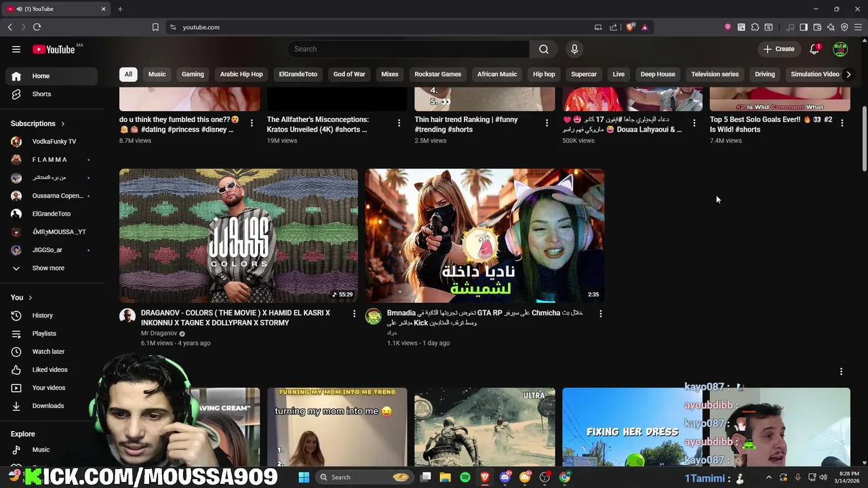Image resolution: width=868 pixels, height=488 pixels.
Task: Open File Explorer from the taskbar
Action: [x=445, y=477]
